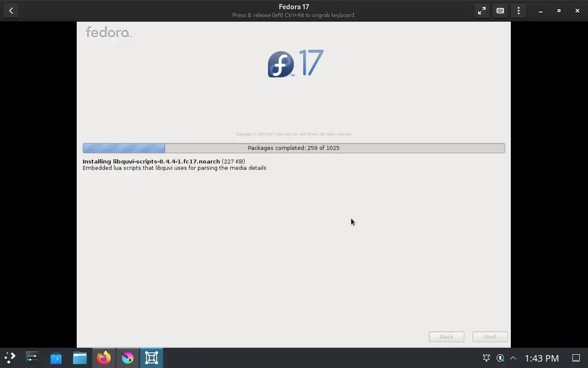The height and width of the screenshot is (368, 588).
Task: Switch to the colorful round app icon
Action: 128,357
